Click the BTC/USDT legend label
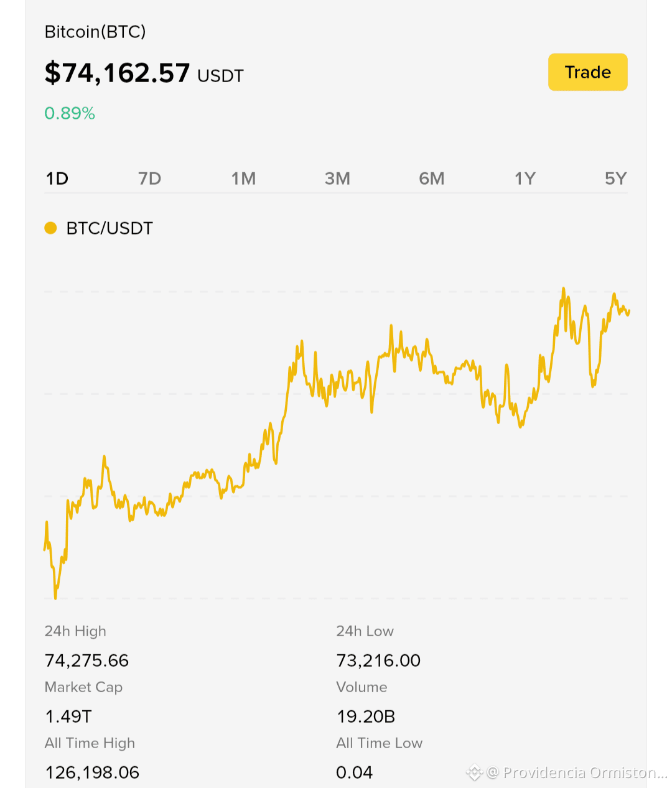The height and width of the screenshot is (788, 672). click(110, 228)
